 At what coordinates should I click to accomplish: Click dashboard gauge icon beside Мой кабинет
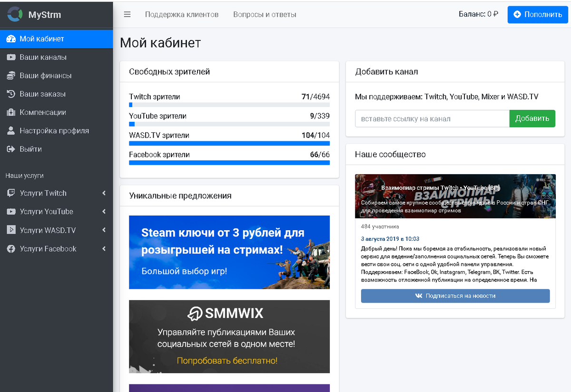point(11,39)
